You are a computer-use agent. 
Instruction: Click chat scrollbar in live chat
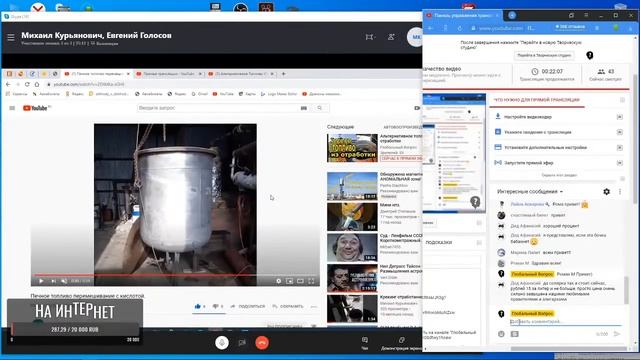pos(626,290)
